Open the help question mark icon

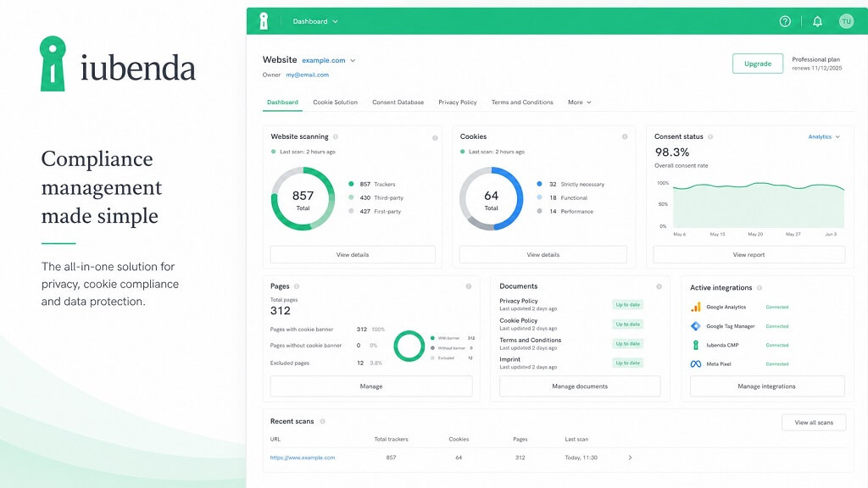(x=785, y=21)
